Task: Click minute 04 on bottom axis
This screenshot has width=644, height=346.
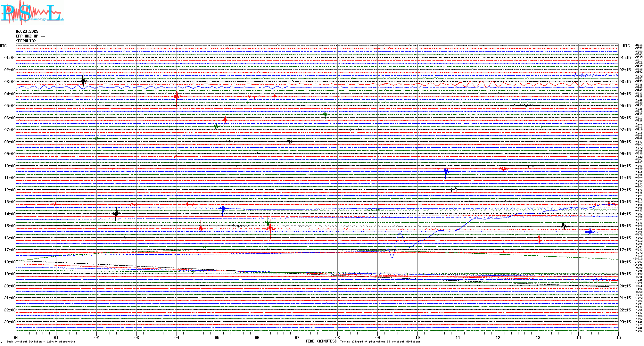Action: click(x=177, y=337)
